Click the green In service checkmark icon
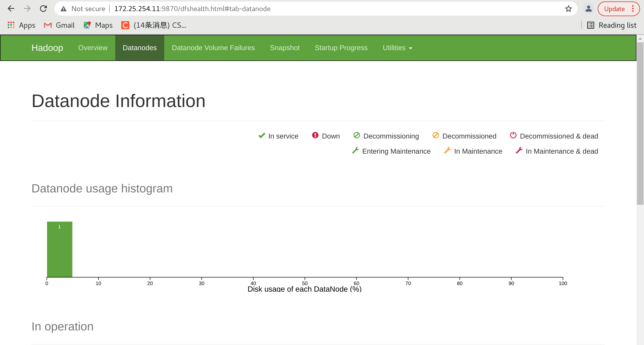The height and width of the screenshot is (345, 644). point(262,136)
